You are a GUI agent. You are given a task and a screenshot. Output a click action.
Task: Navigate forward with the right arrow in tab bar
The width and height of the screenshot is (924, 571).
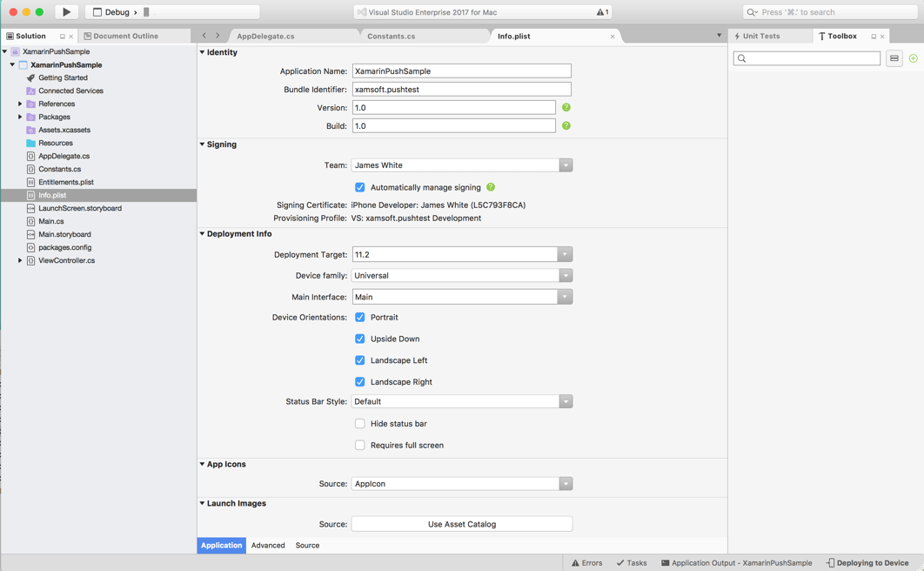click(x=218, y=36)
